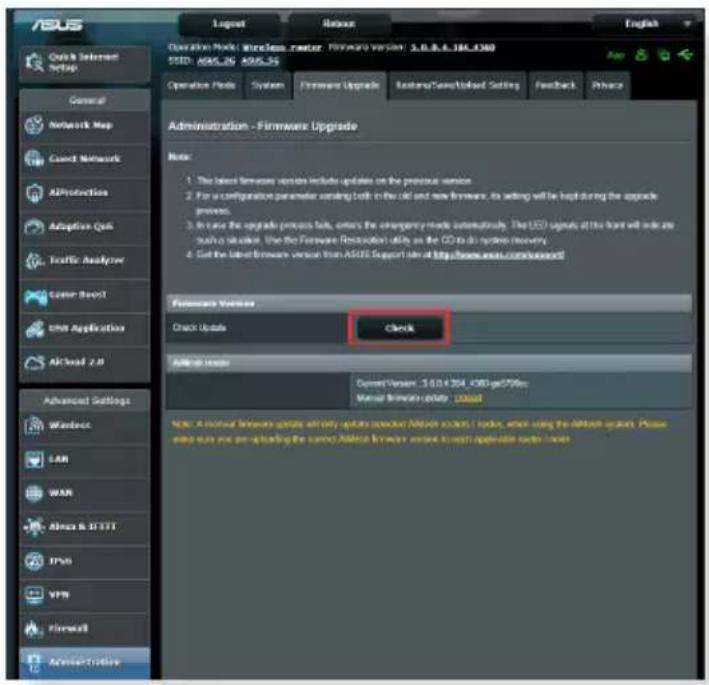Click the Advanced Settings sidebar header
The width and height of the screenshot is (709, 685).
click(x=86, y=401)
